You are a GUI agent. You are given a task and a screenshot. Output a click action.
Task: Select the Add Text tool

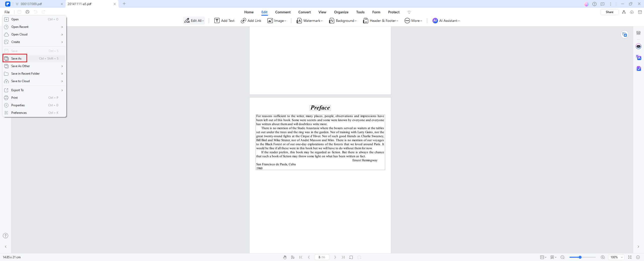tap(224, 21)
